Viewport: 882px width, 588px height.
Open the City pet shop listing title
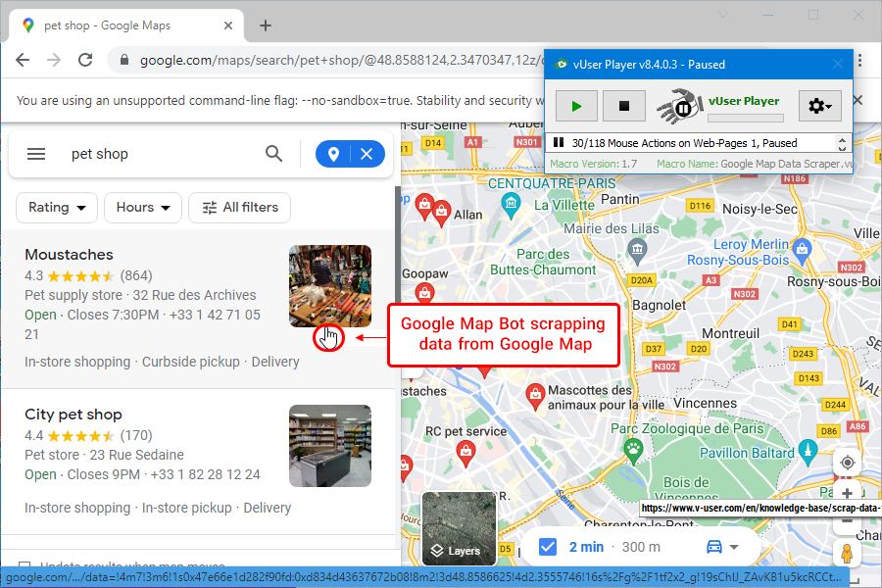[73, 415]
